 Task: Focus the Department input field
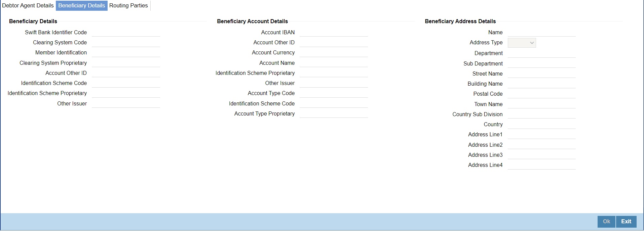point(542,53)
